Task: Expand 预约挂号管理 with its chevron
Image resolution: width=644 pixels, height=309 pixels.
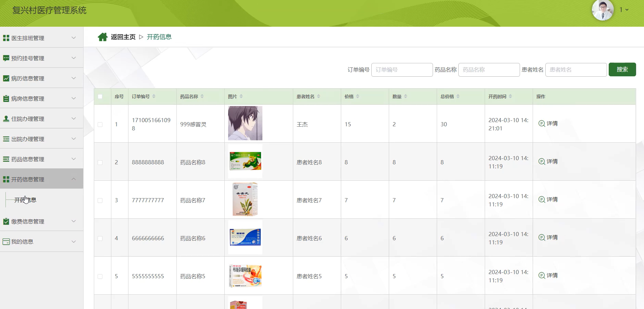Action: point(74,58)
